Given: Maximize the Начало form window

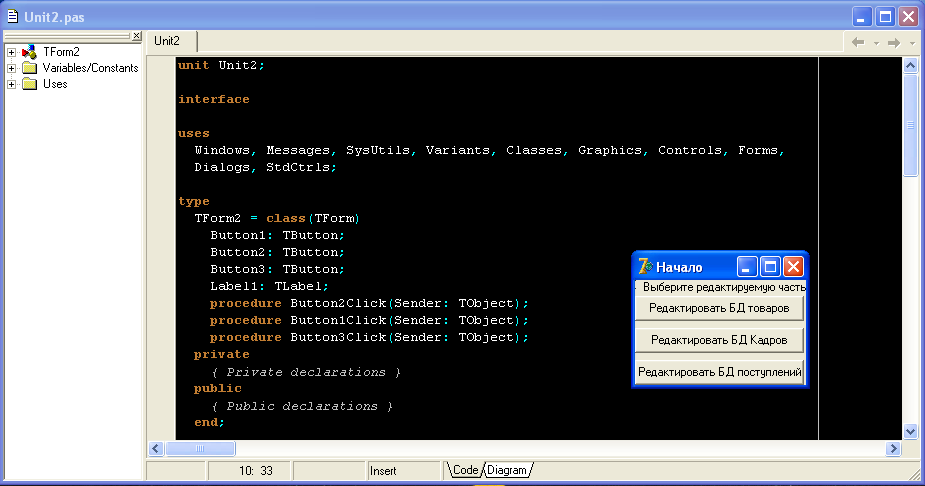Looking at the screenshot, I should (770, 267).
